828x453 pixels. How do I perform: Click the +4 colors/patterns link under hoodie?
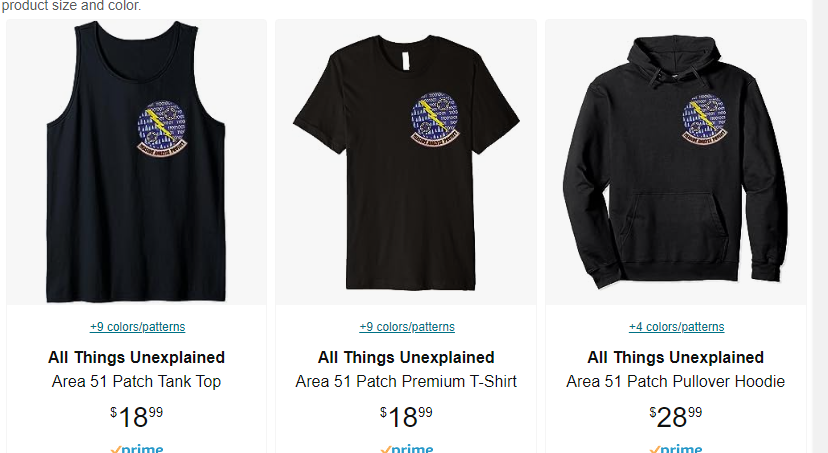(676, 327)
